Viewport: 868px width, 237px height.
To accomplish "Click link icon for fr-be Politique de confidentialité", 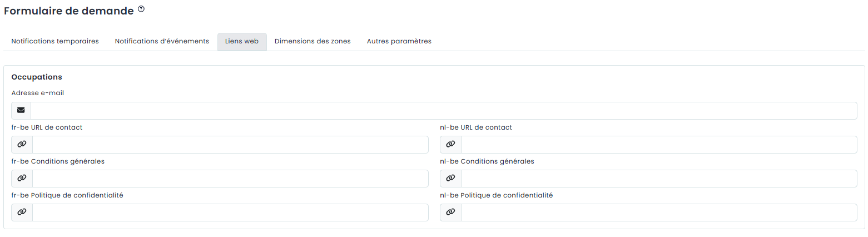I will click(x=22, y=212).
